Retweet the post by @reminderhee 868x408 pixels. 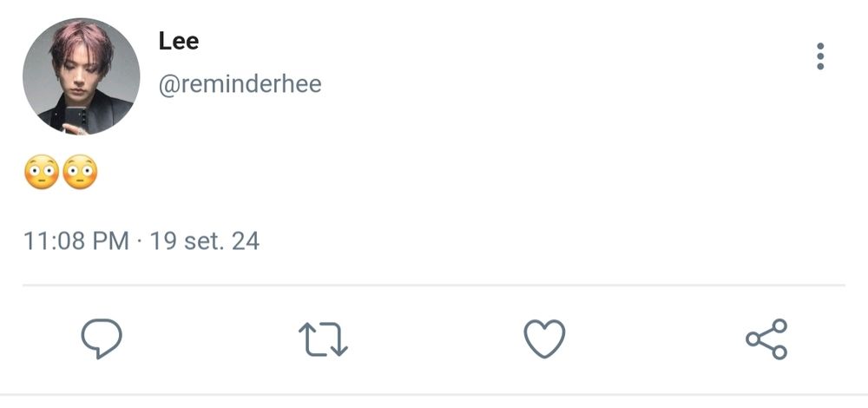point(323,339)
